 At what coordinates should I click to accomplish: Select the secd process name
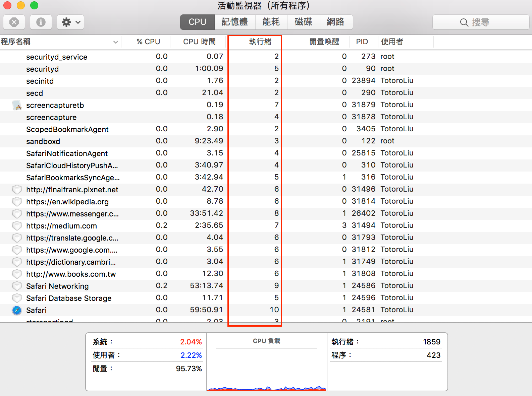coord(35,93)
